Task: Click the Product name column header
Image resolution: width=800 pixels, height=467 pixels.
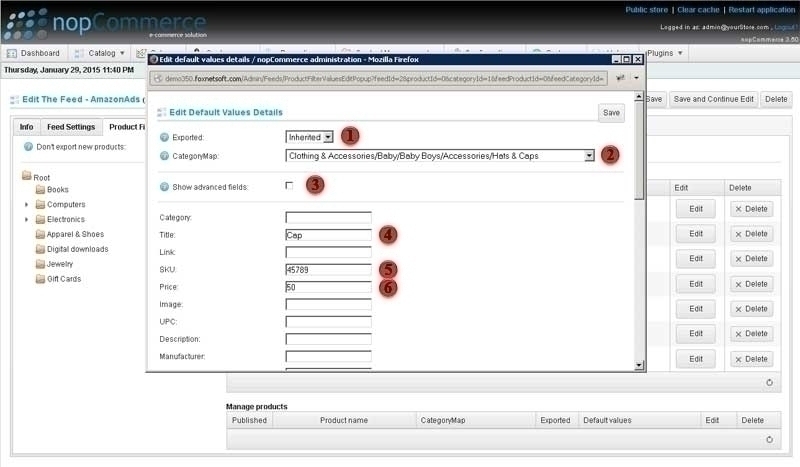Action: click(x=344, y=420)
